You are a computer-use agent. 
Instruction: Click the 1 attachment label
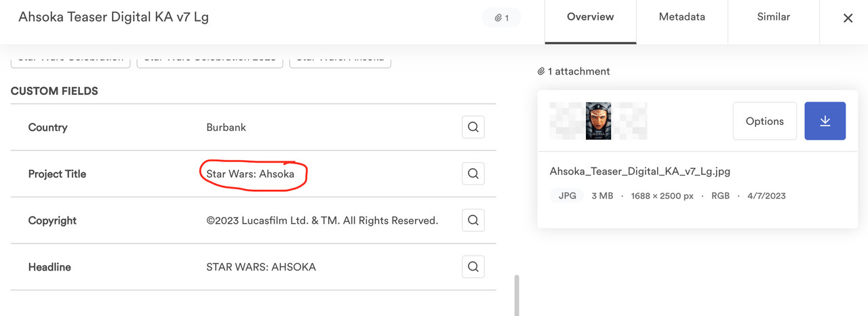tap(574, 71)
